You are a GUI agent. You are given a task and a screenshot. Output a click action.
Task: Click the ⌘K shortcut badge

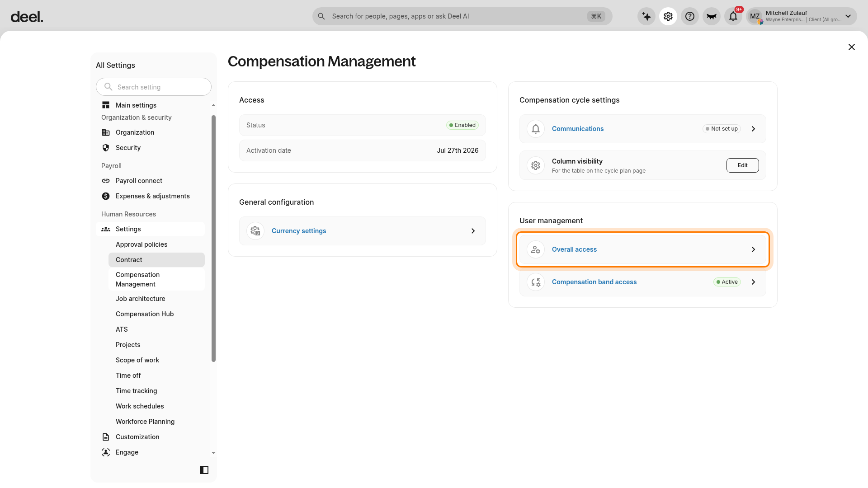(596, 16)
